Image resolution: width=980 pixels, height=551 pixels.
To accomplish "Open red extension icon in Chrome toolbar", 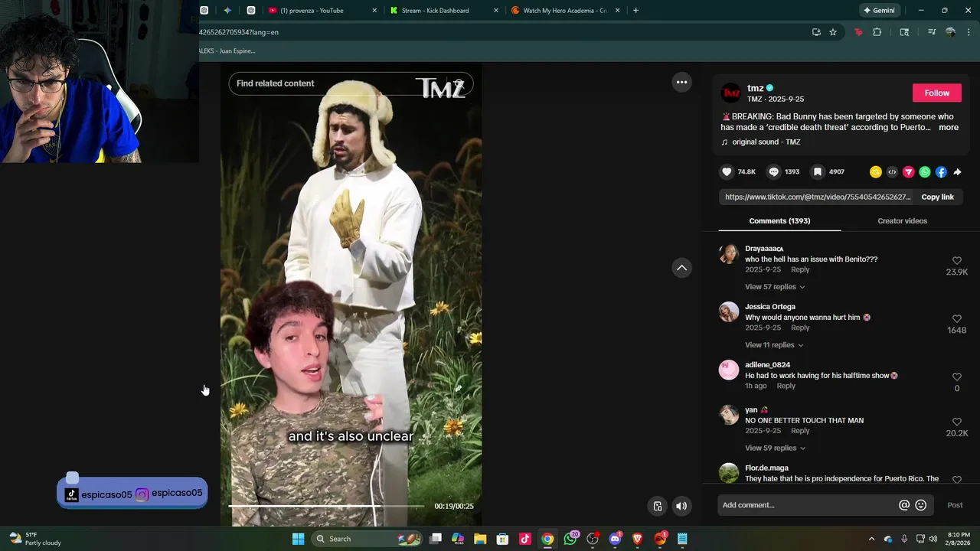I will click(858, 32).
